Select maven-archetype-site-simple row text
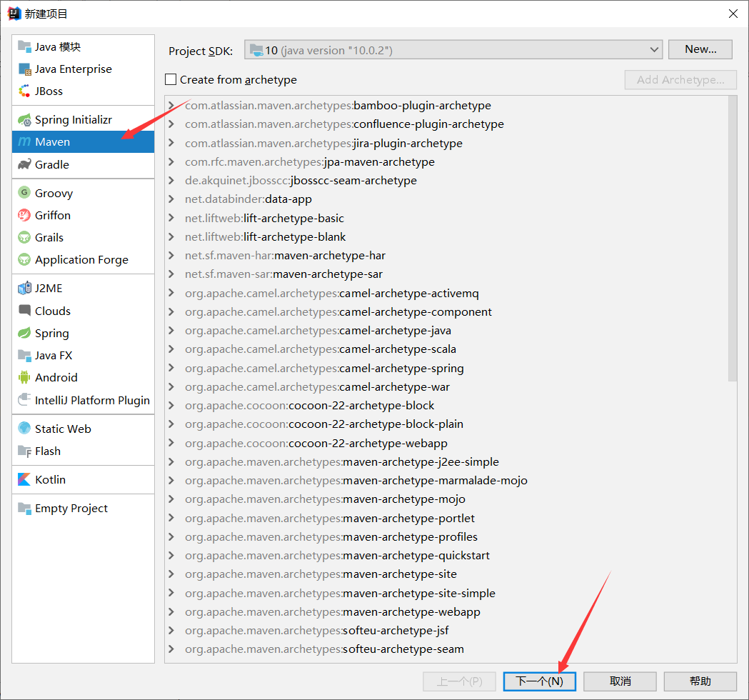This screenshot has height=700, width=749. click(x=340, y=593)
